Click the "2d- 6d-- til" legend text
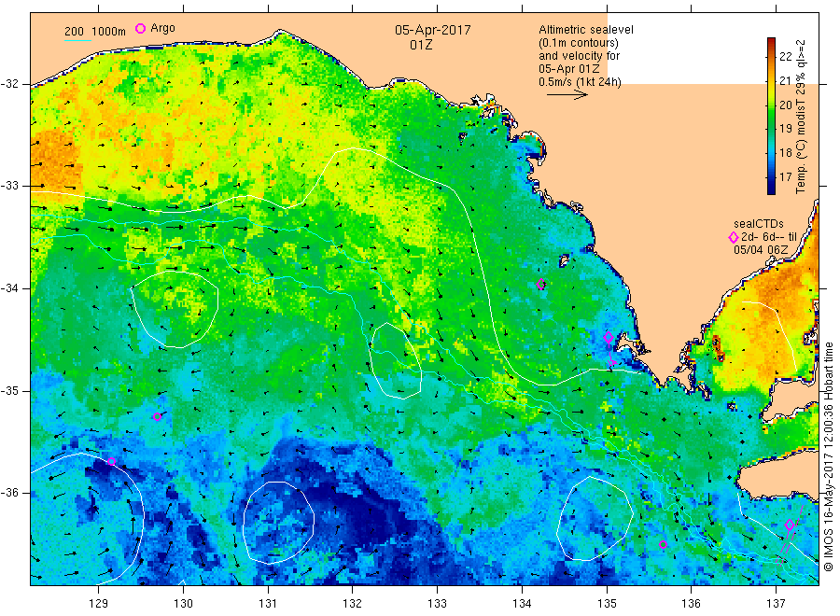 pos(769,237)
